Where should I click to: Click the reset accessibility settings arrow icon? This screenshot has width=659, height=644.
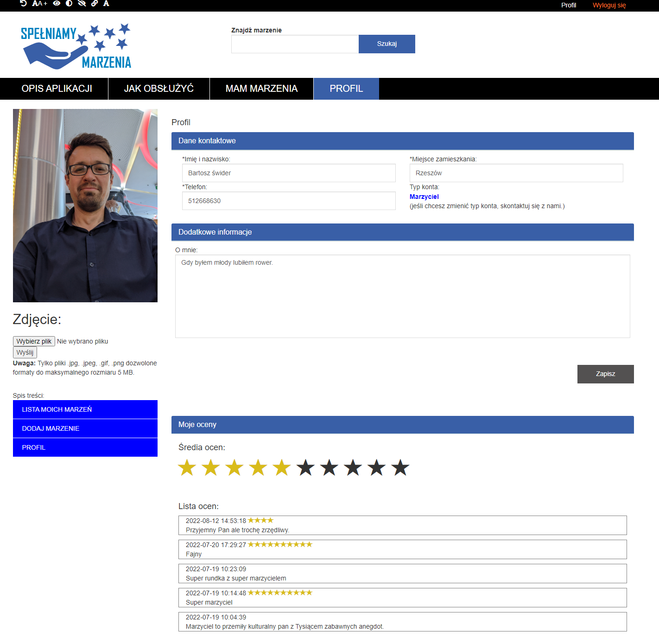click(23, 3)
